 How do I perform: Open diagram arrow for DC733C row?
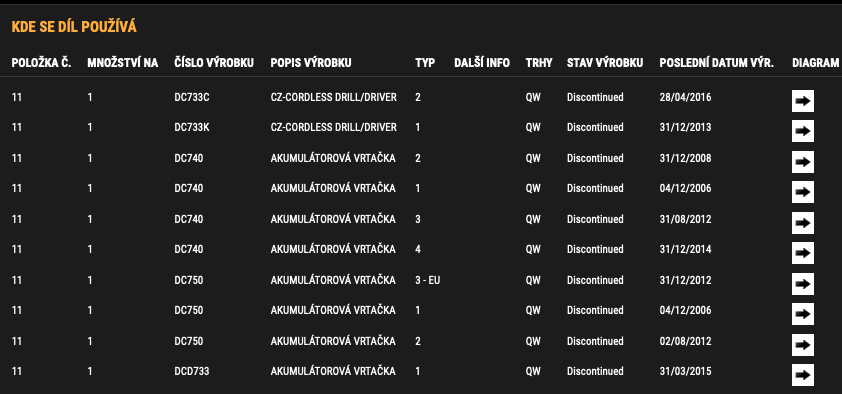802,101
